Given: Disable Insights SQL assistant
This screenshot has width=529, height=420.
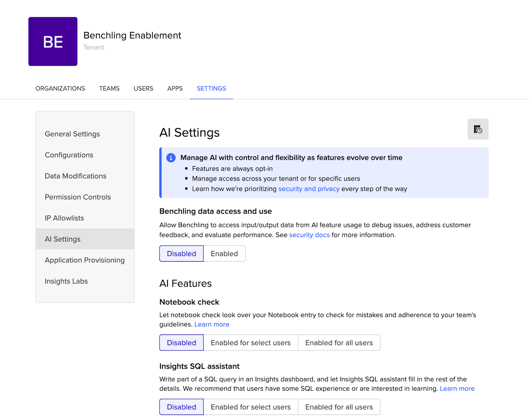Looking at the screenshot, I should point(181,407).
